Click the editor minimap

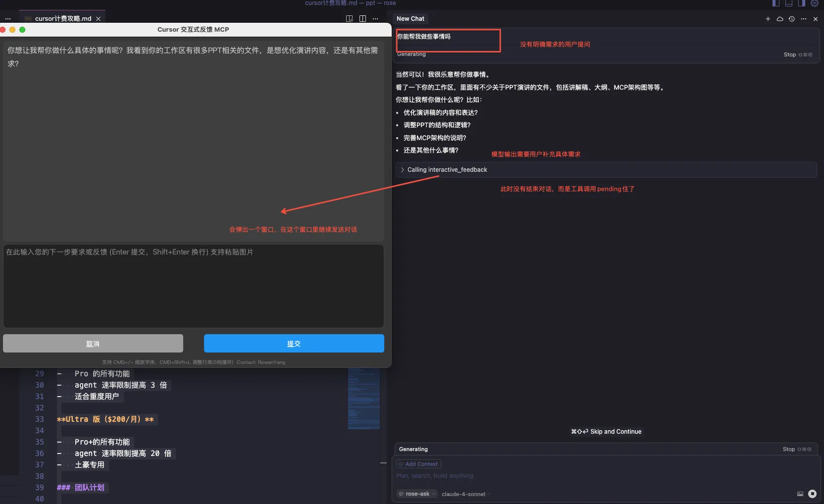[364, 399]
